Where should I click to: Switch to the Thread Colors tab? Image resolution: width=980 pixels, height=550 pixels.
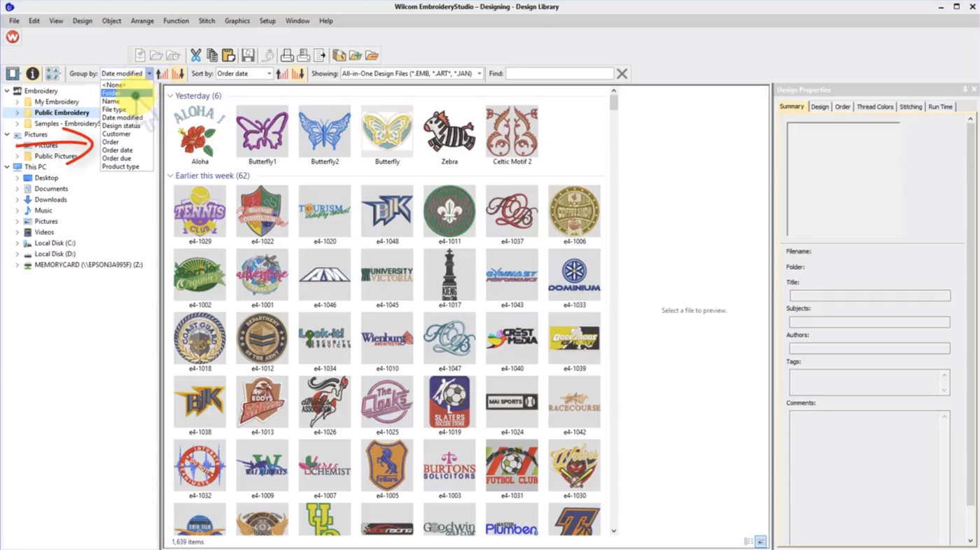pyautogui.click(x=875, y=107)
